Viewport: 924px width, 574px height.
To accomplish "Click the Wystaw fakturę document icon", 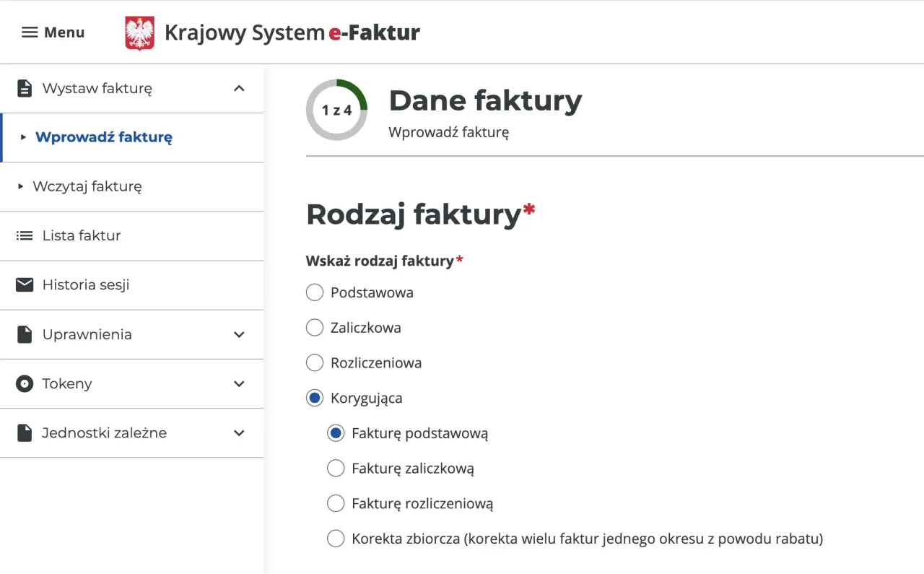I will [25, 89].
